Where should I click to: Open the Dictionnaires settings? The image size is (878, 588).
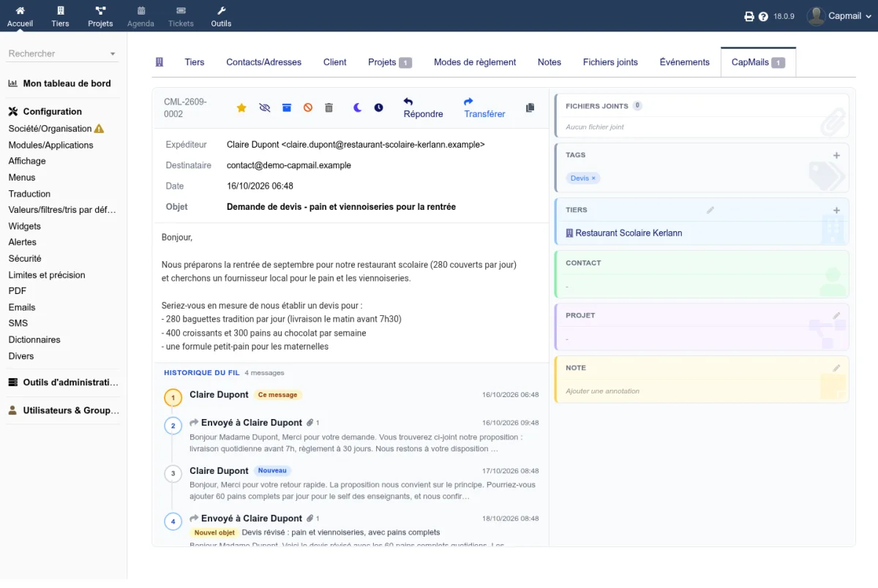tap(34, 339)
